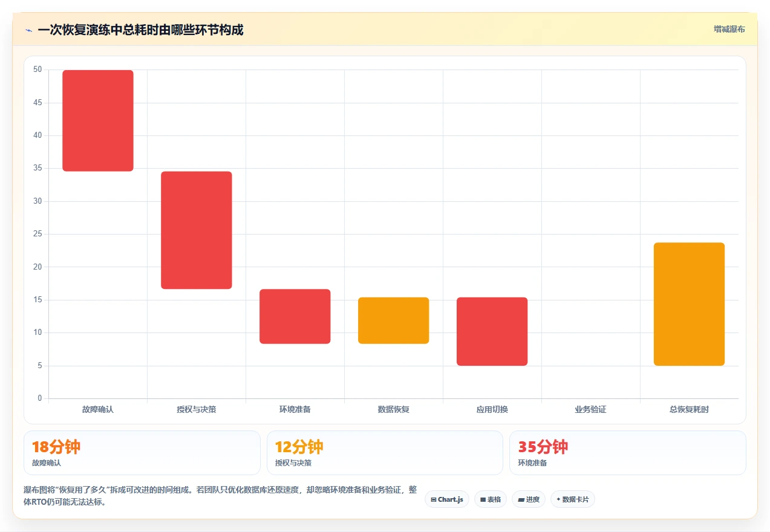Click the y-axis value 50
The image size is (770, 532).
tap(38, 70)
